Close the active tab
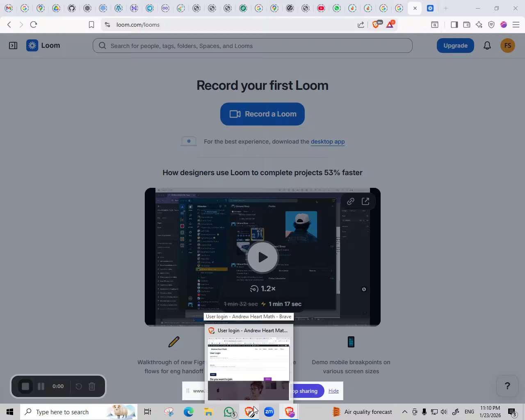 (415, 8)
